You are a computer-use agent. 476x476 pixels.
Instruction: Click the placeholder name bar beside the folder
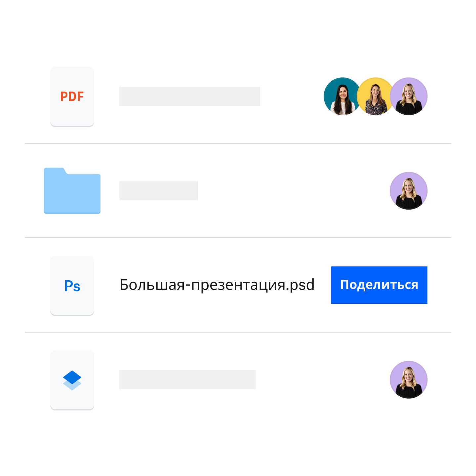pos(159,191)
